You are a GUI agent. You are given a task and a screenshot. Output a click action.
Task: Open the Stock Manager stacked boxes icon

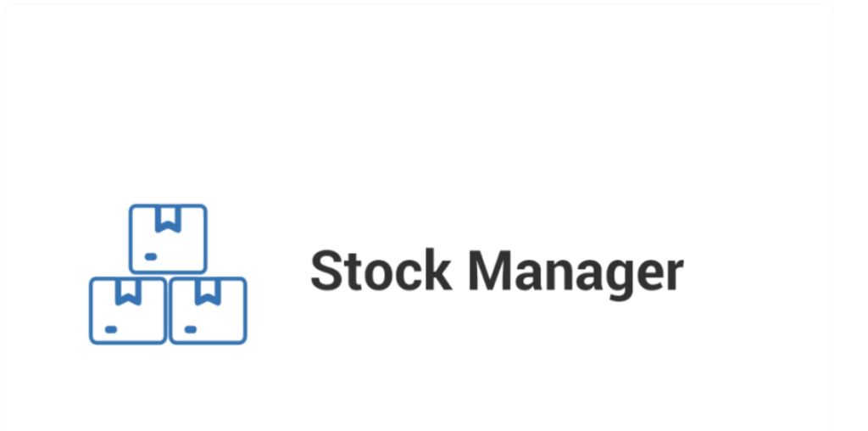[x=168, y=274]
